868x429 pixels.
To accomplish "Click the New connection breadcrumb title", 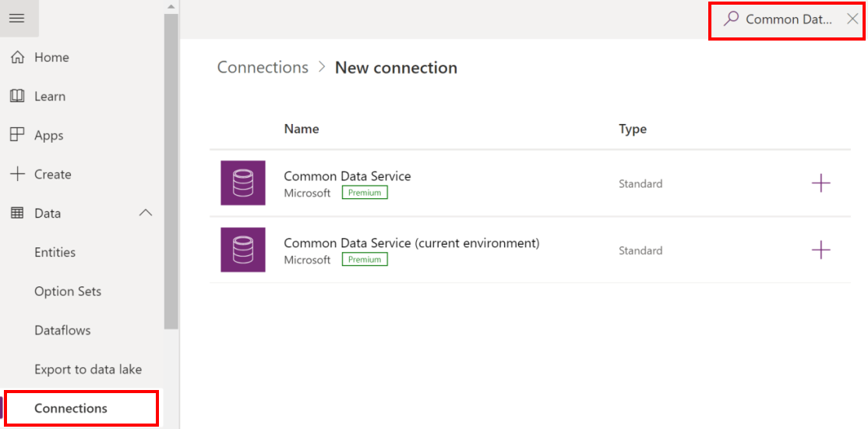I will [x=396, y=68].
